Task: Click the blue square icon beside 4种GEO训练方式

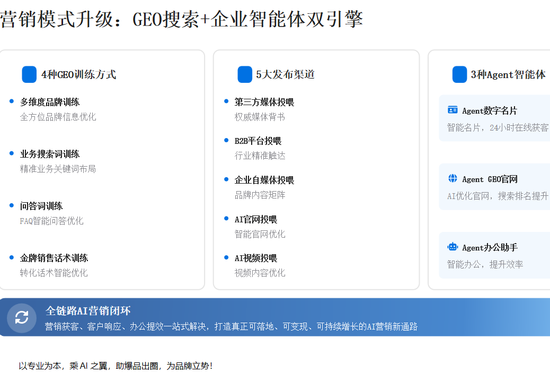Action: (29, 74)
